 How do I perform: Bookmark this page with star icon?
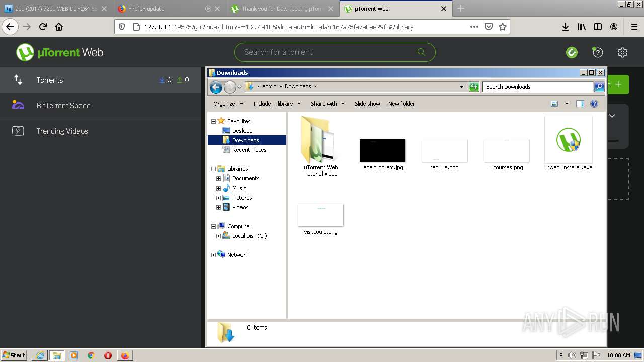(502, 27)
